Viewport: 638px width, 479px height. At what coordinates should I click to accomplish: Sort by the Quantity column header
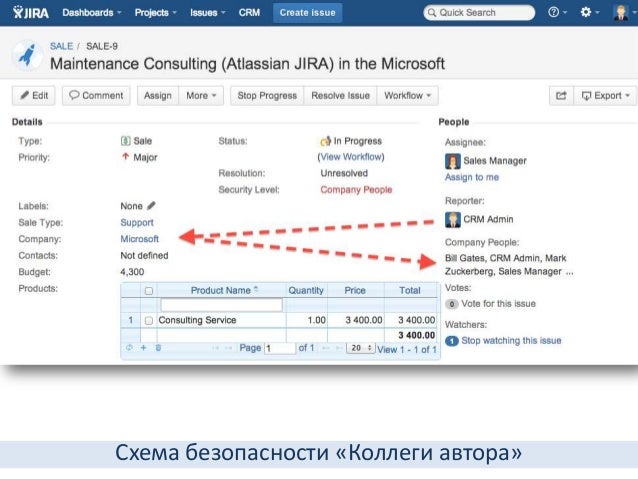click(306, 290)
